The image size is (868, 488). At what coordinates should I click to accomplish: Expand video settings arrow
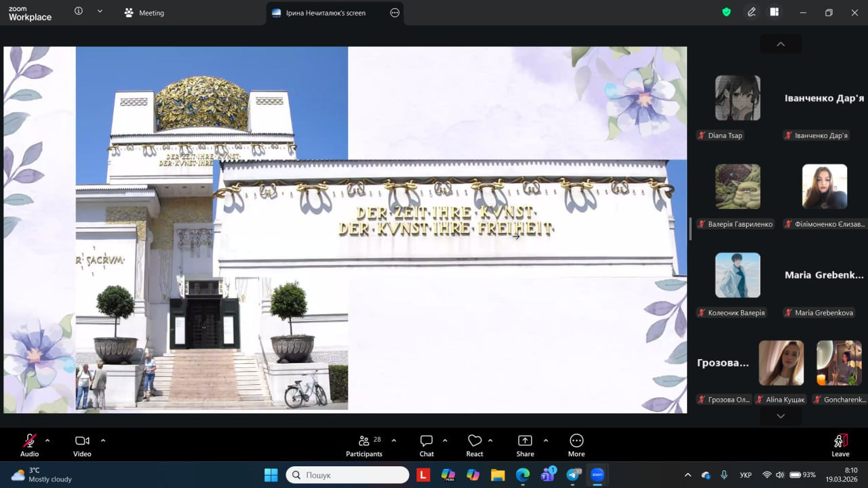103,440
